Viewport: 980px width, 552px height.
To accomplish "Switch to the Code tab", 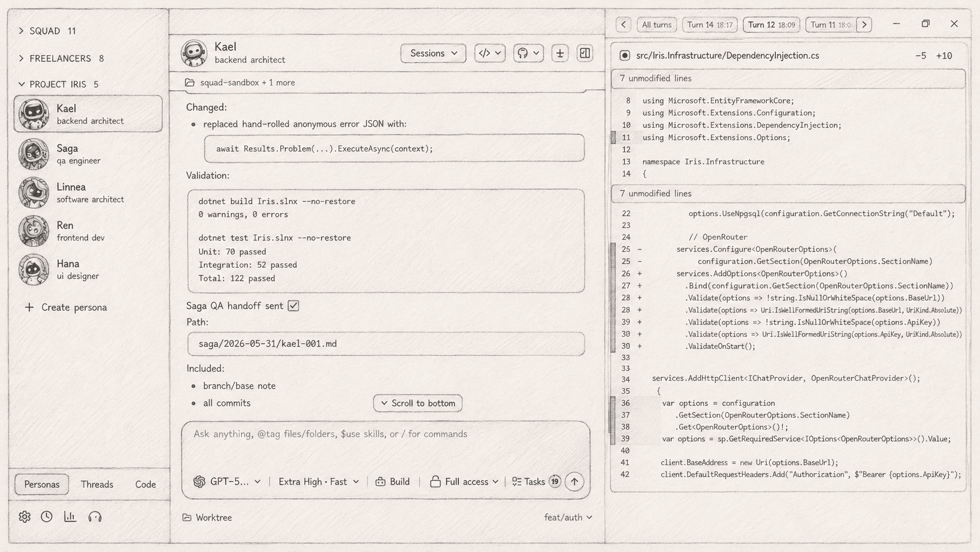I will [145, 485].
